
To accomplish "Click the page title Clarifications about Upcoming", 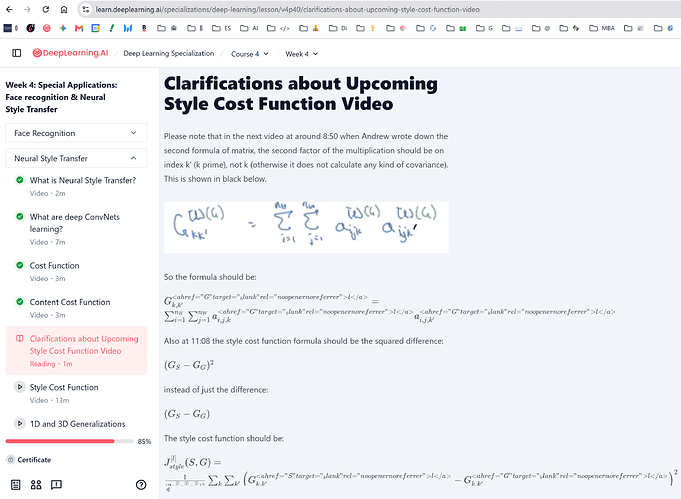I will [x=301, y=93].
